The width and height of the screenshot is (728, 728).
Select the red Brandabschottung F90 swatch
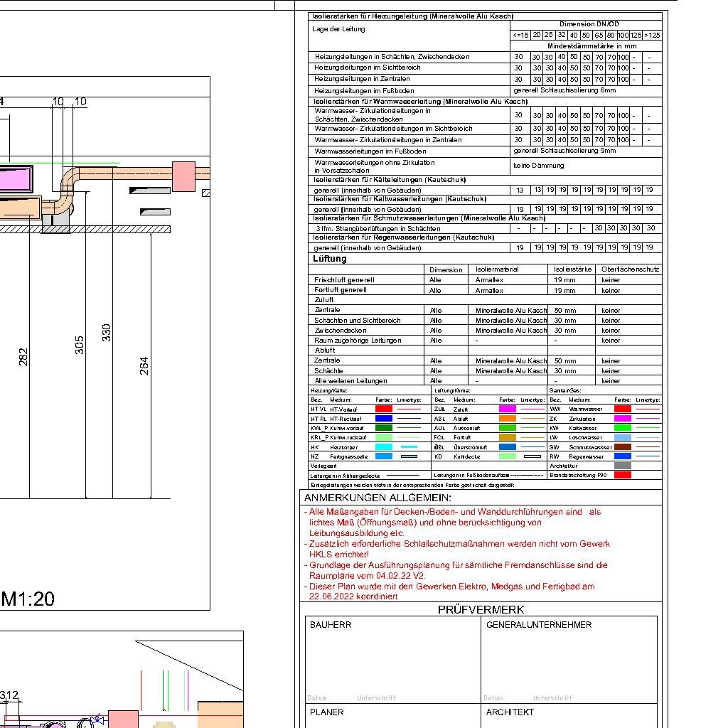(x=623, y=475)
